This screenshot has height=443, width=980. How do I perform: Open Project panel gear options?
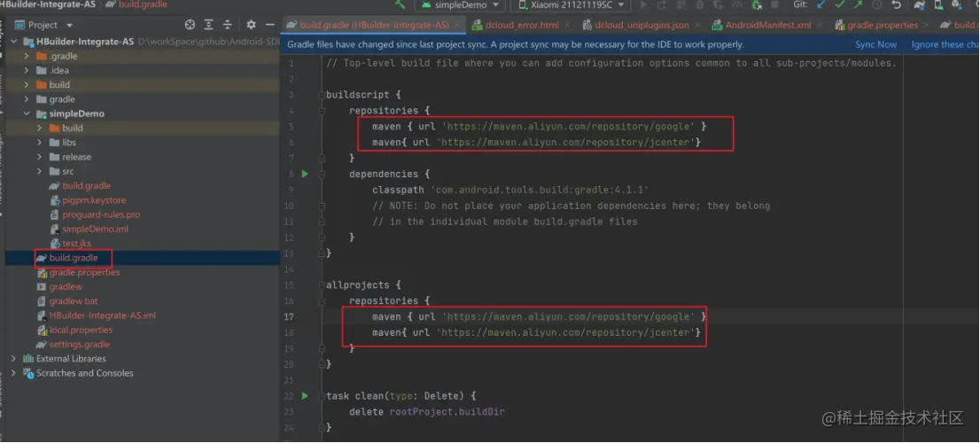251,25
